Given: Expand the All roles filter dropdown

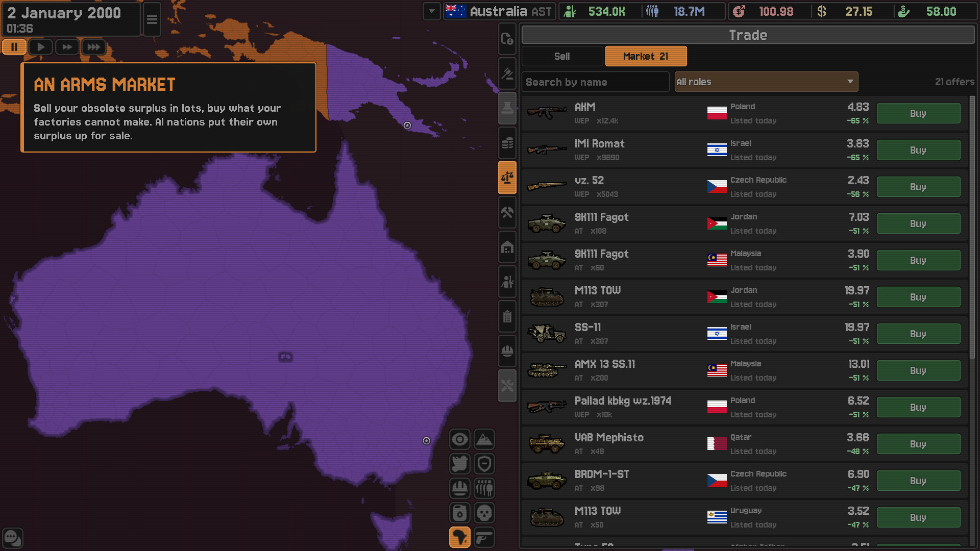Looking at the screenshot, I should 766,82.
